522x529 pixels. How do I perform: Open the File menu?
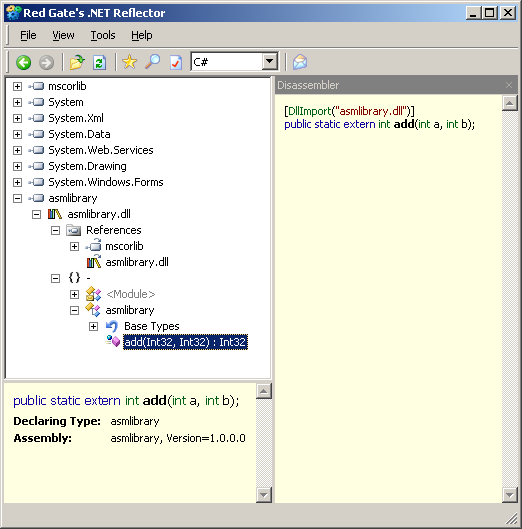(28, 35)
